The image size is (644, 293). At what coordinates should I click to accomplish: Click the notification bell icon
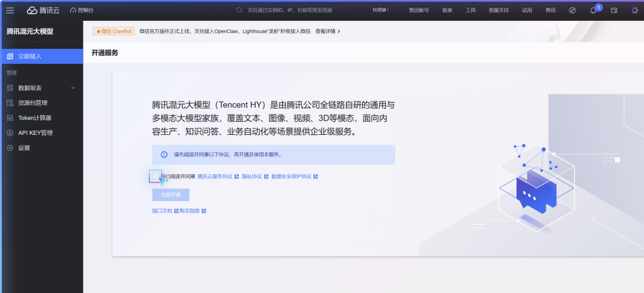(593, 10)
